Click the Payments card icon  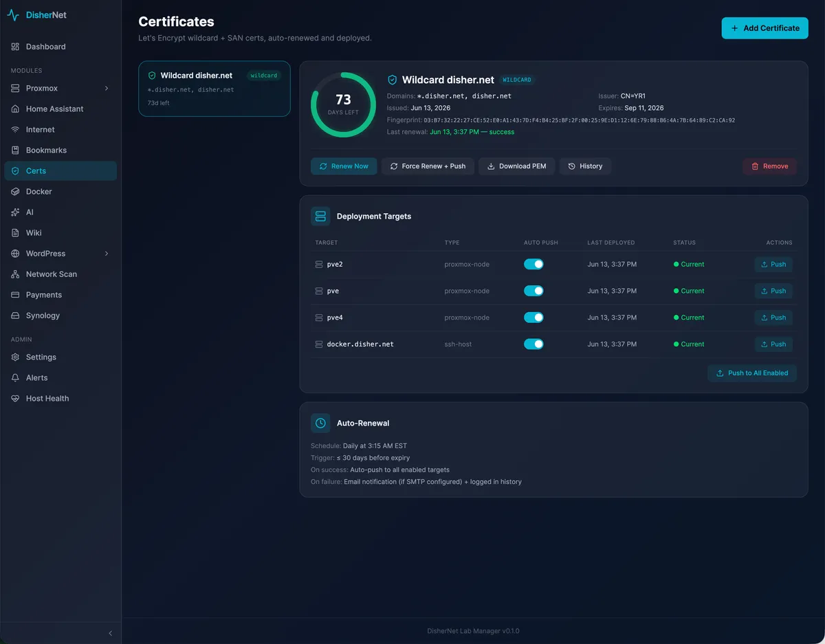tap(15, 295)
